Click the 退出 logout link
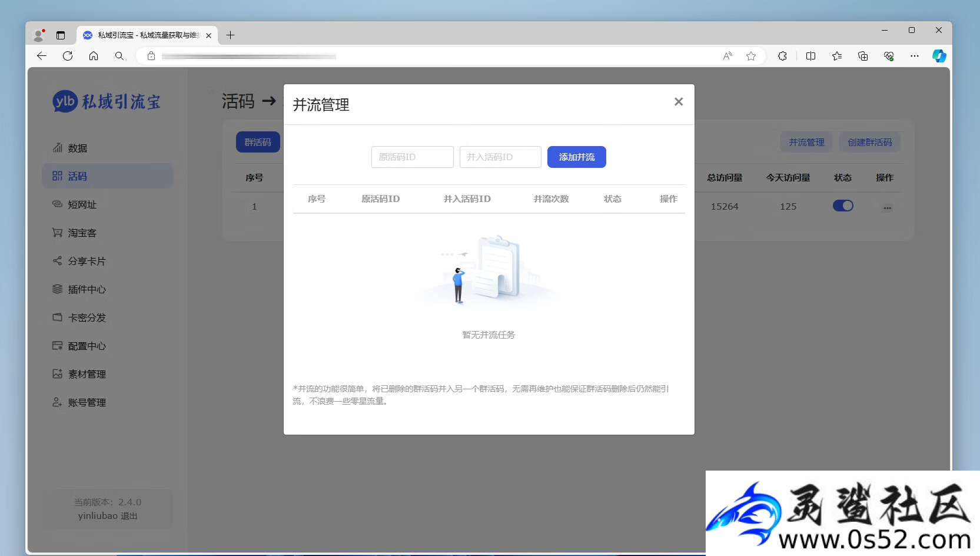980x556 pixels. point(129,516)
